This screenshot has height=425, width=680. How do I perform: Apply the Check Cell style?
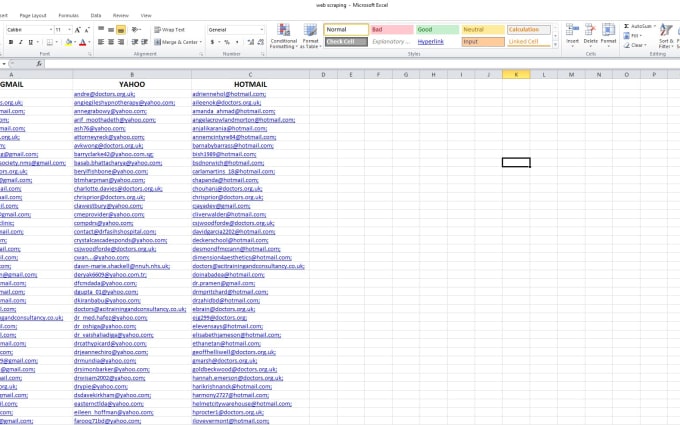(x=346, y=42)
